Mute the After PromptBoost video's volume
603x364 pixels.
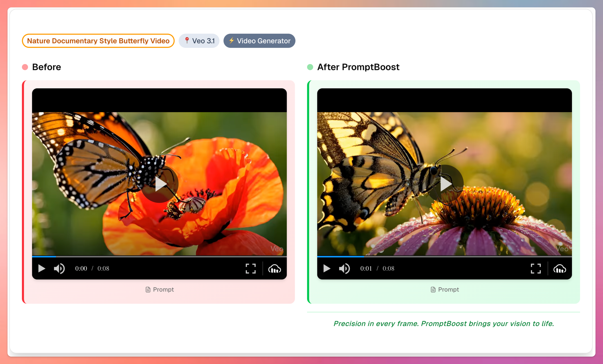344,268
